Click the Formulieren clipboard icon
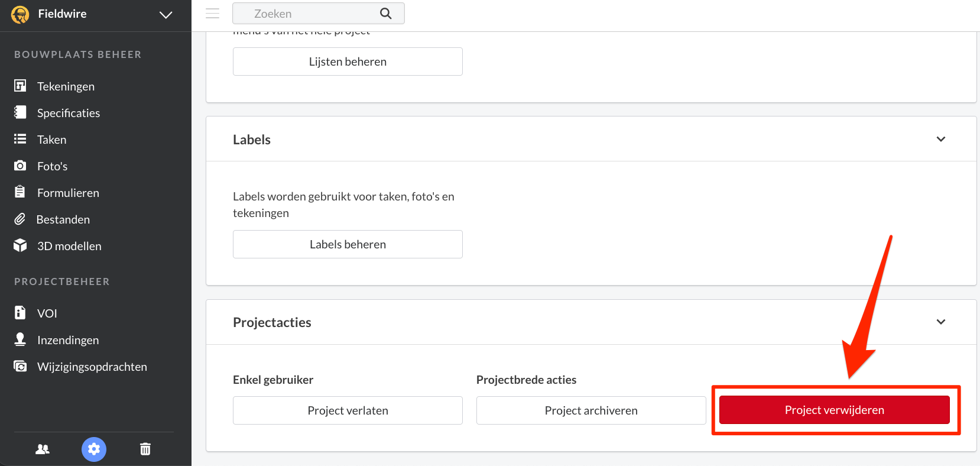 20,192
